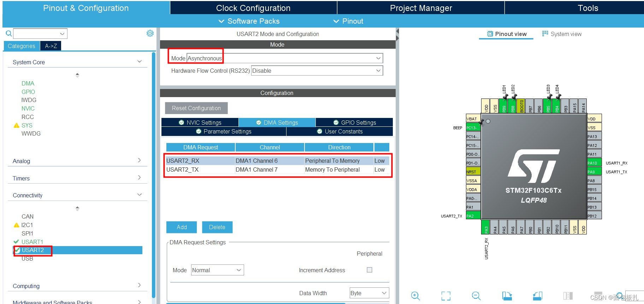644x304 pixels.
Task: Select the PB9 LED1 pin
Action: 503,106
